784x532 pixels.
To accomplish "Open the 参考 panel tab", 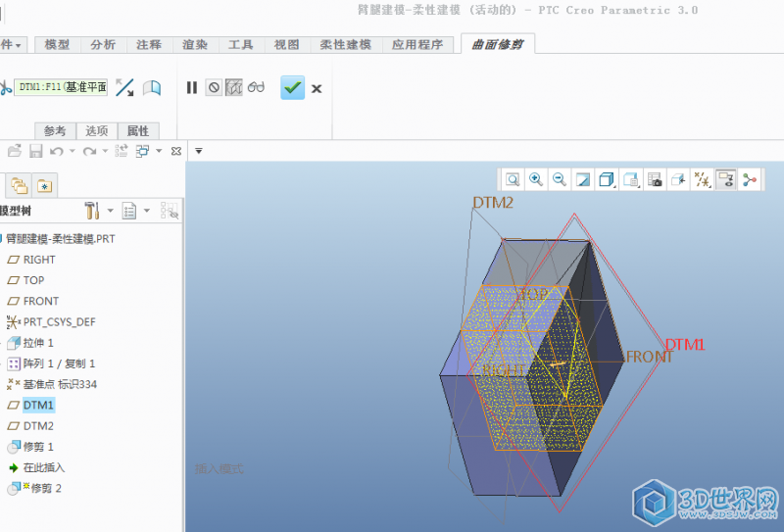I will pos(55,131).
